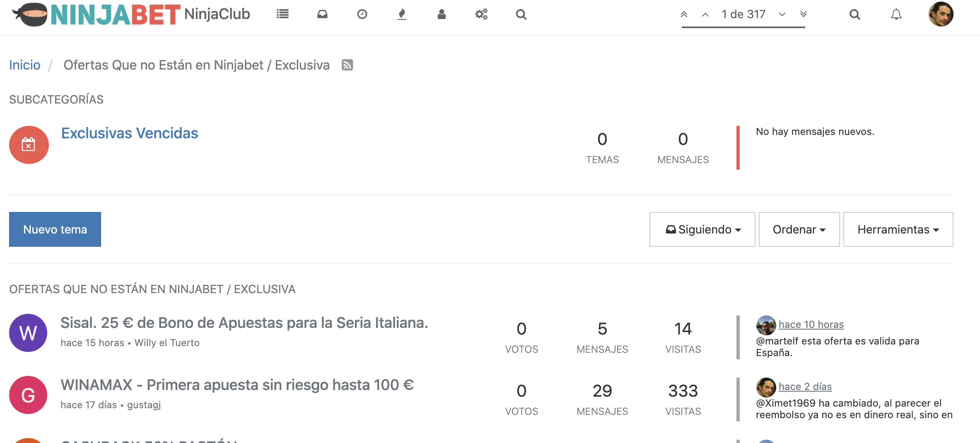This screenshot has height=443, width=980.
Task: Open the notifications bell
Action: [x=896, y=14]
